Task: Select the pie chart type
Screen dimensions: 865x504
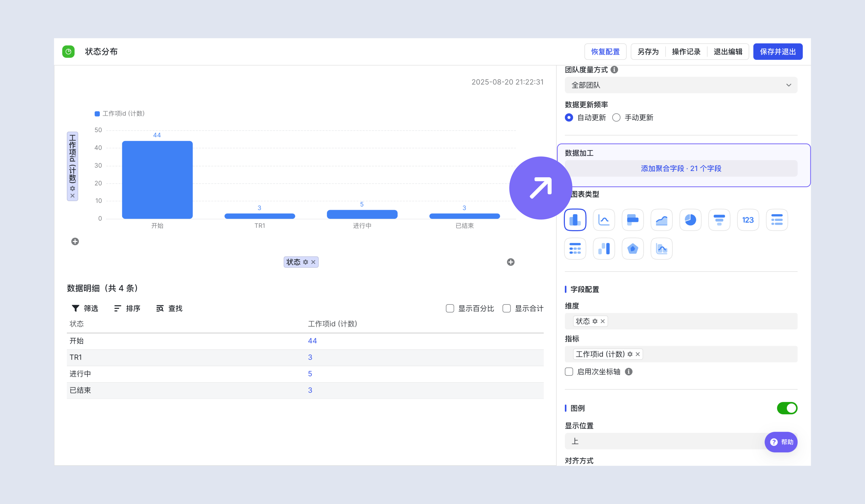Action: [x=690, y=220]
